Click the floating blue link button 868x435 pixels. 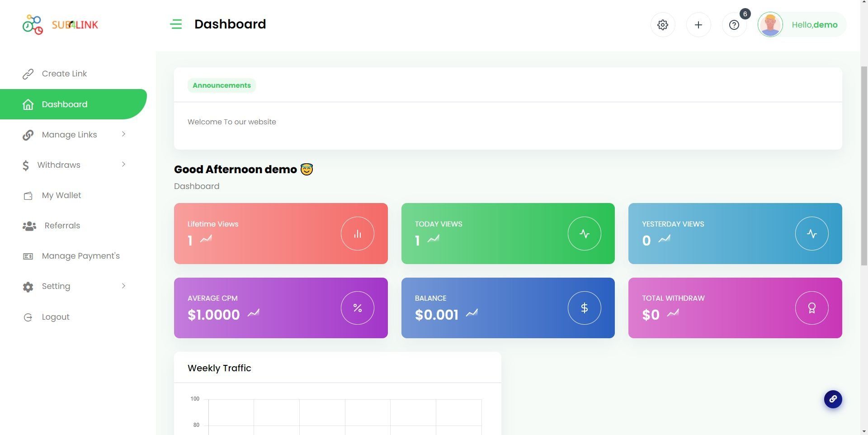pos(833,399)
